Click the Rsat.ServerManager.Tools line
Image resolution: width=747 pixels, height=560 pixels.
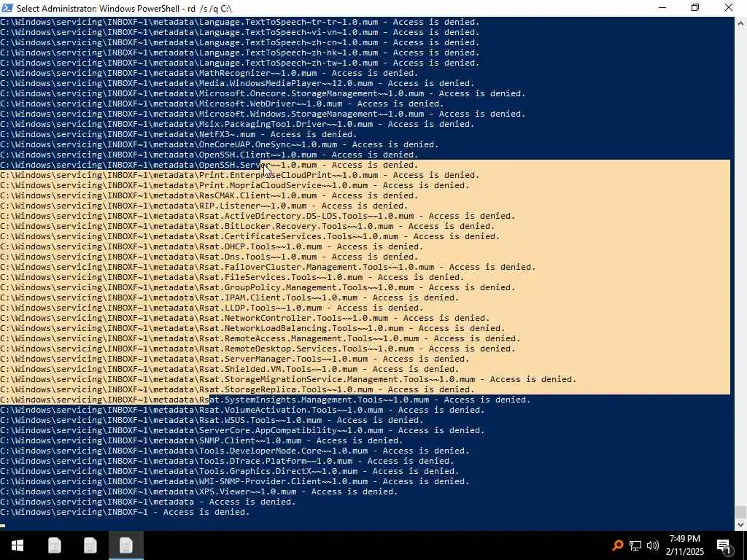click(234, 359)
